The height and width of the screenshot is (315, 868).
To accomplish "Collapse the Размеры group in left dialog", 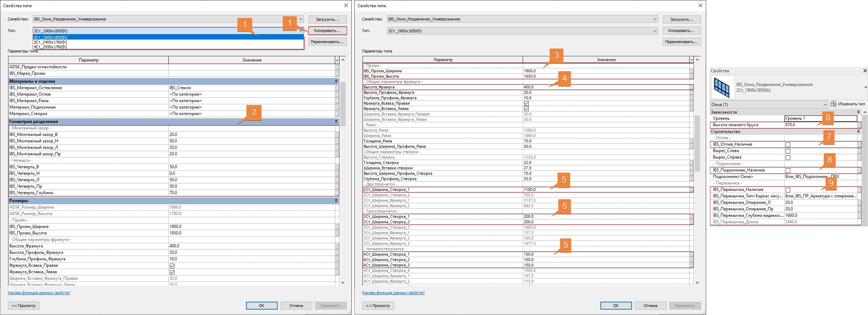I will (x=336, y=201).
